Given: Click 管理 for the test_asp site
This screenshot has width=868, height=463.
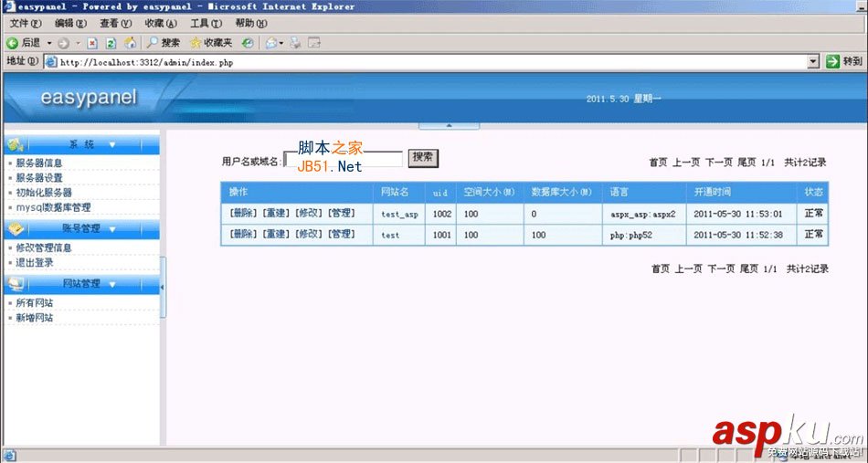Looking at the screenshot, I should click(342, 214).
